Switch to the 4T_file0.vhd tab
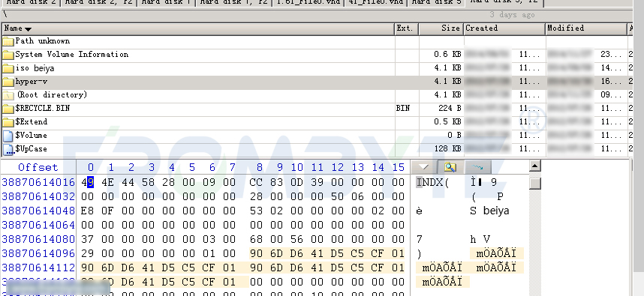644x296 pixels. pyautogui.click(x=375, y=2)
